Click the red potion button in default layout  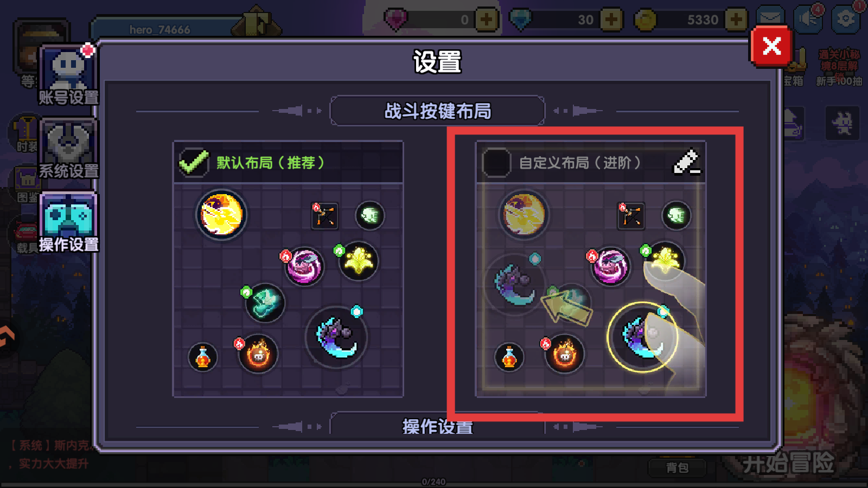[203, 357]
